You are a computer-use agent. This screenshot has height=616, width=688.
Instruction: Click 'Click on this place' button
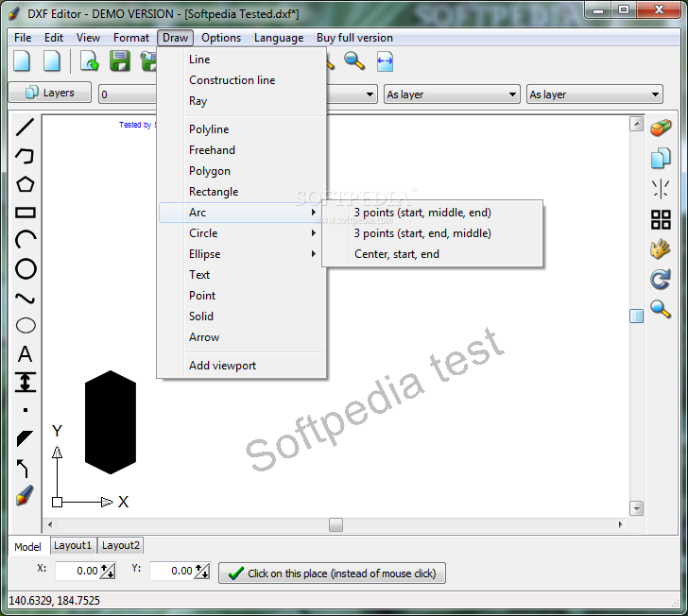click(332, 573)
